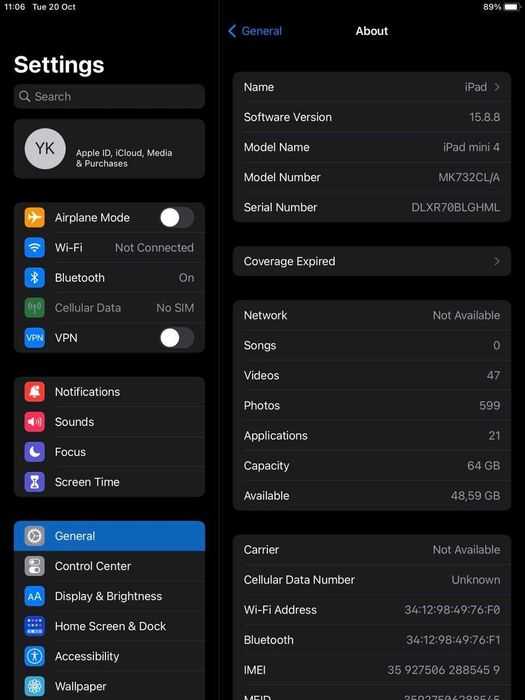Tap the Bluetooth icon in sidebar
This screenshot has height=700, width=525.
point(34,278)
